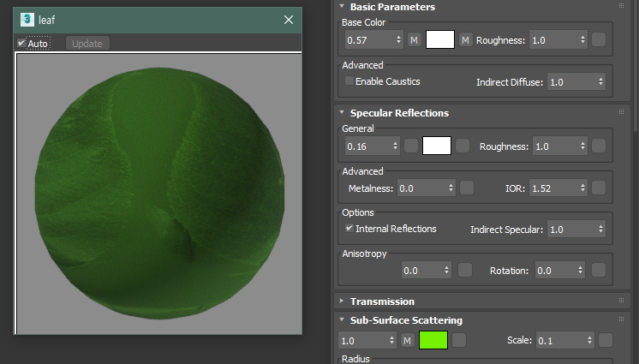
Task: Click Base Color weight map button M
Action: (414, 39)
